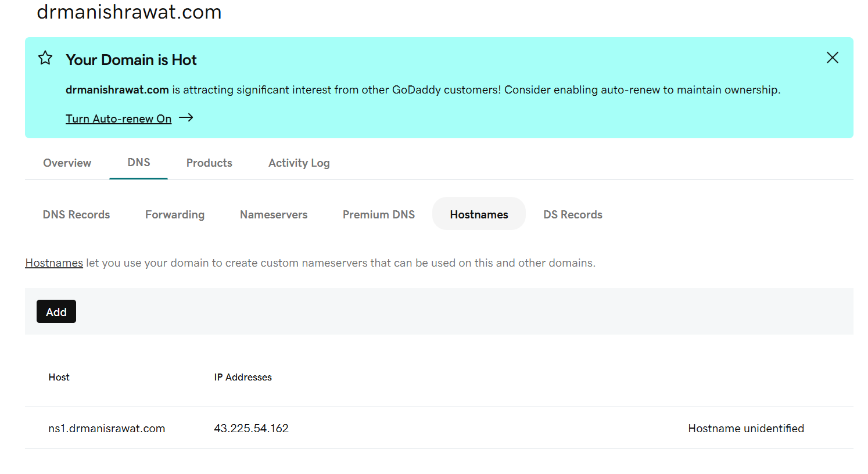Open the DNS Records sub-tab
This screenshot has width=868, height=474.
(76, 214)
